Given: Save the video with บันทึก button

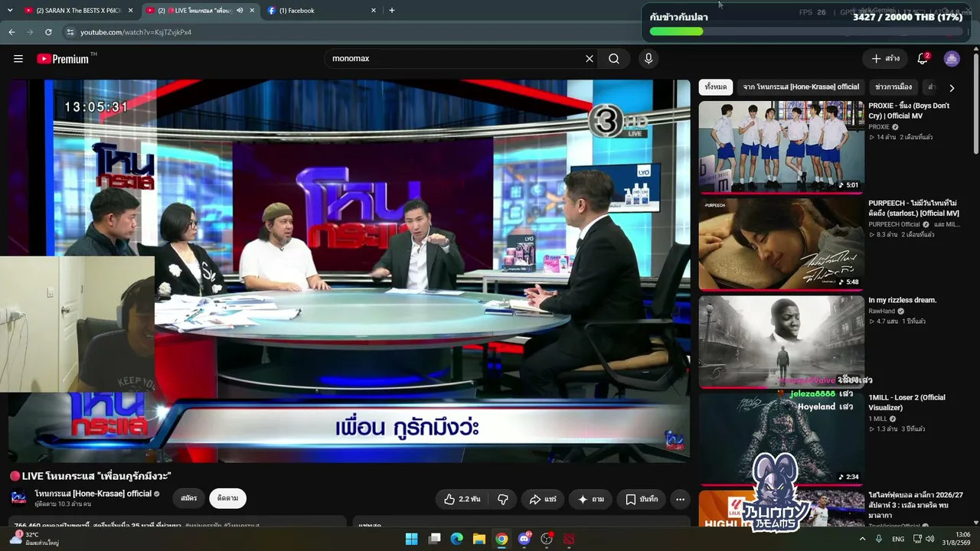Looking at the screenshot, I should [x=641, y=499].
